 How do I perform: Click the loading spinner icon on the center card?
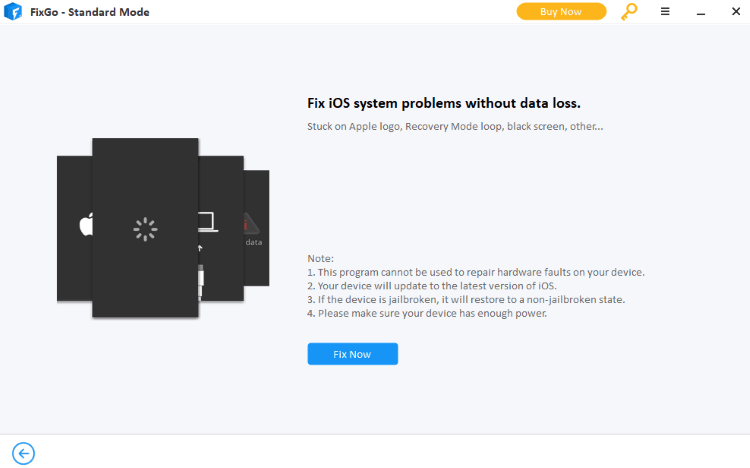coord(145,229)
